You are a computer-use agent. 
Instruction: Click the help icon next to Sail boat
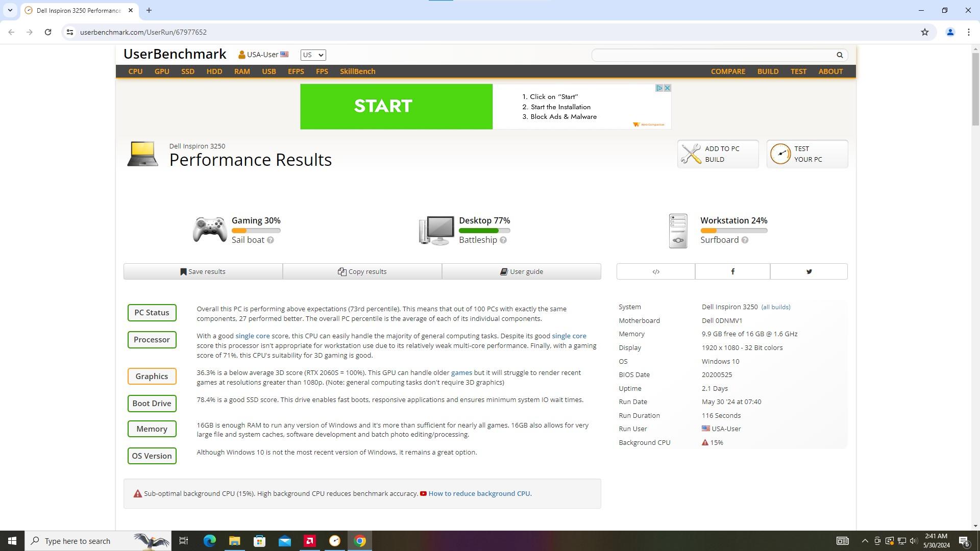coord(271,240)
